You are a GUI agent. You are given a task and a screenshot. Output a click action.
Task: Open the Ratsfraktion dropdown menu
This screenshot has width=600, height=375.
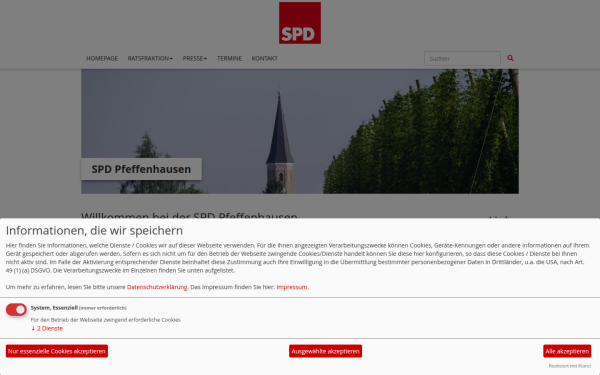click(x=150, y=59)
